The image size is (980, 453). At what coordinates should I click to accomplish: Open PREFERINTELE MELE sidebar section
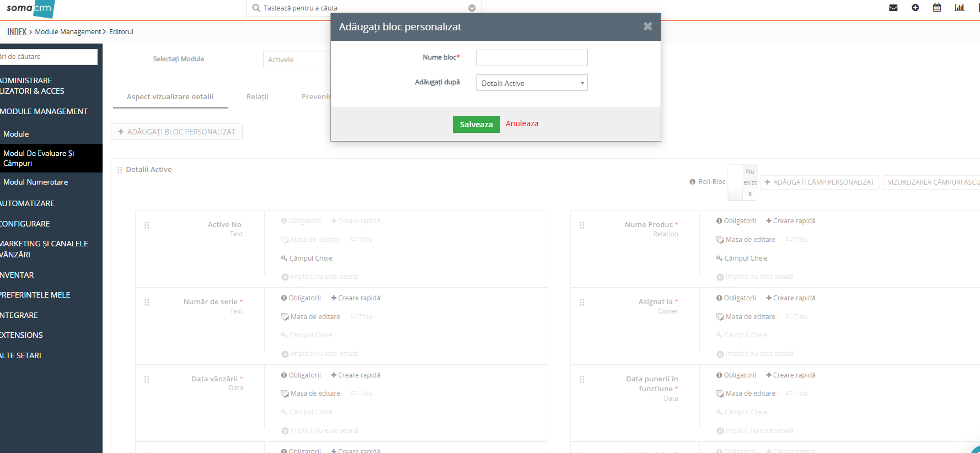(x=35, y=295)
